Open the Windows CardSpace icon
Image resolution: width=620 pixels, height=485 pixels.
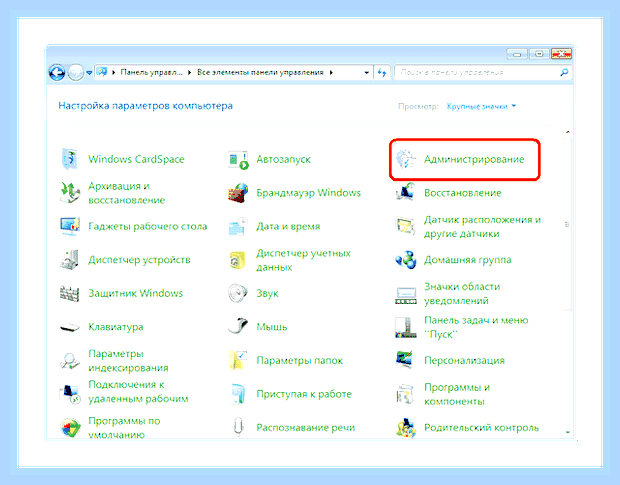(x=70, y=159)
